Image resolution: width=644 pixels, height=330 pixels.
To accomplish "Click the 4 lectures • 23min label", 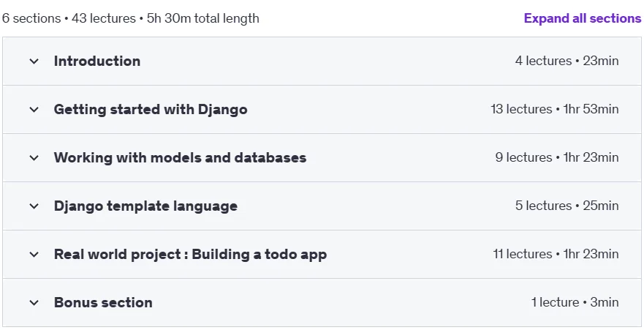I will pos(567,61).
